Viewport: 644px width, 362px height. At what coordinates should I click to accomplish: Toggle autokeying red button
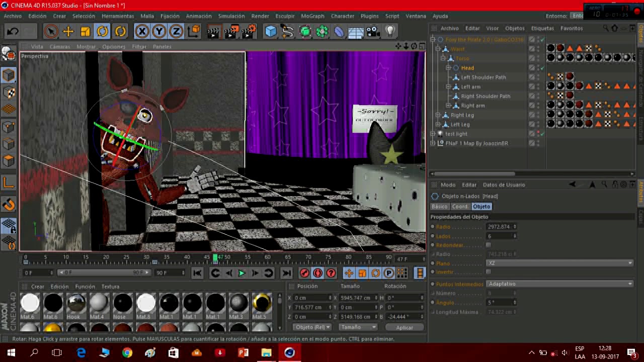coord(317,273)
